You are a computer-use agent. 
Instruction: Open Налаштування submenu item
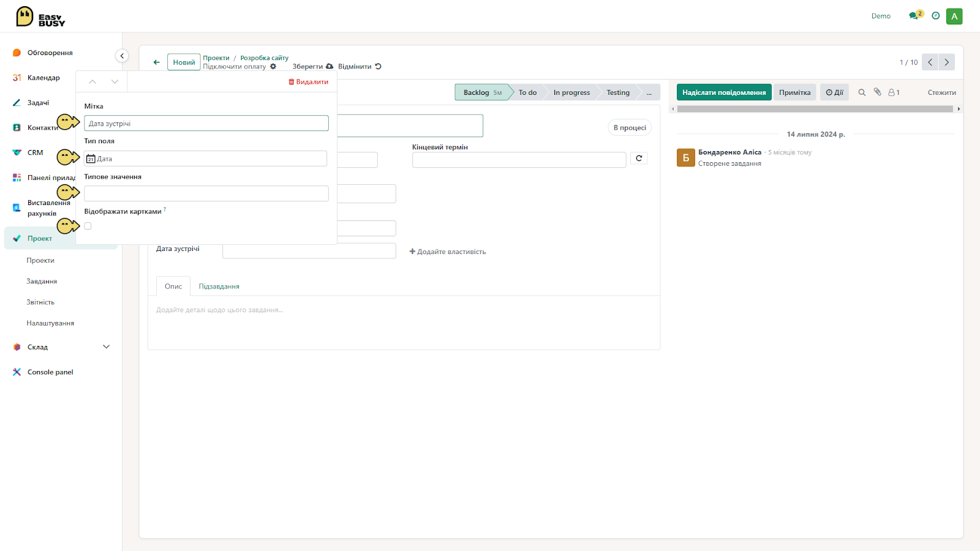pos(50,323)
